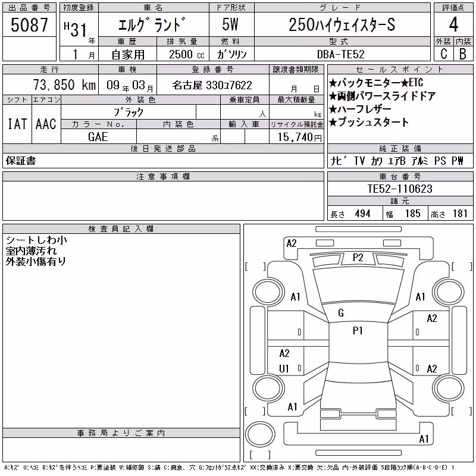The width and height of the screenshot is (476, 476).
Task: Click the length value 494
Action: click(x=362, y=214)
